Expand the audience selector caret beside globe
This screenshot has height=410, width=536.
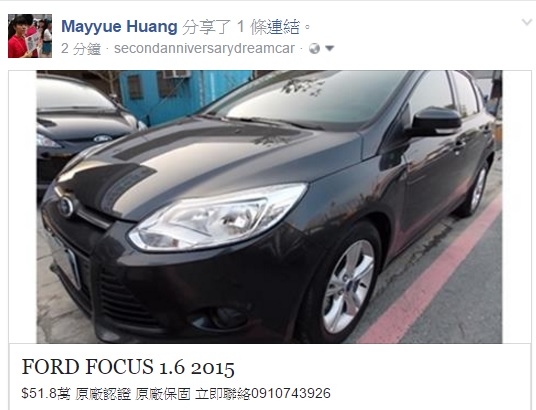click(x=330, y=49)
